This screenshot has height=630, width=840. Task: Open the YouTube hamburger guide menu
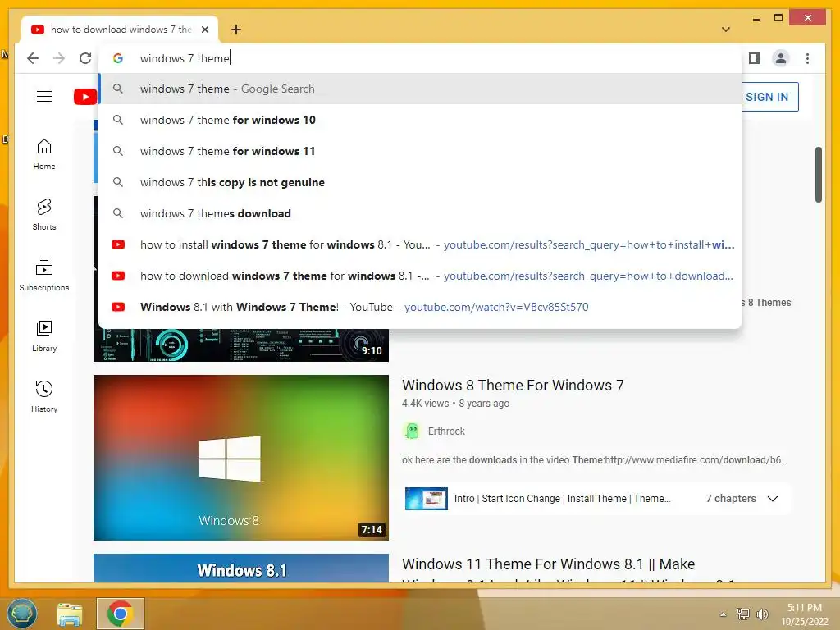point(44,97)
